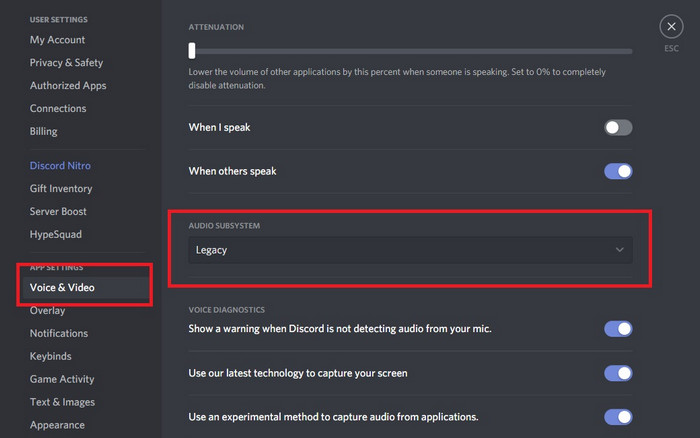Switch to Overlay settings
The width and height of the screenshot is (700, 438).
click(x=47, y=311)
